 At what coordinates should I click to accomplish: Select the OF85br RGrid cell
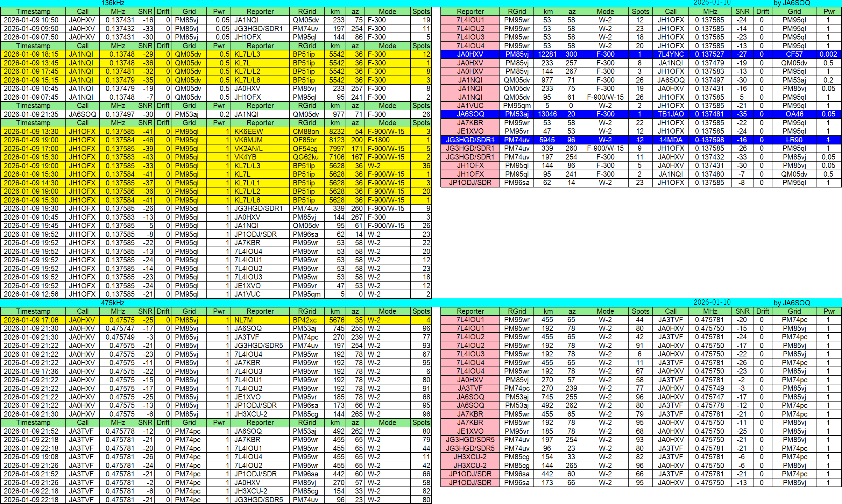(305, 140)
